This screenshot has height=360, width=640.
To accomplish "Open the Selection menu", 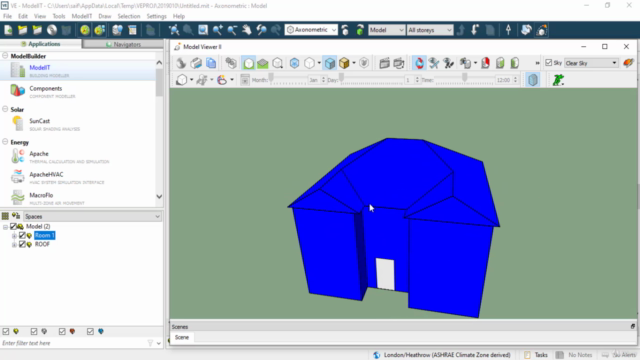I will tap(129, 16).
